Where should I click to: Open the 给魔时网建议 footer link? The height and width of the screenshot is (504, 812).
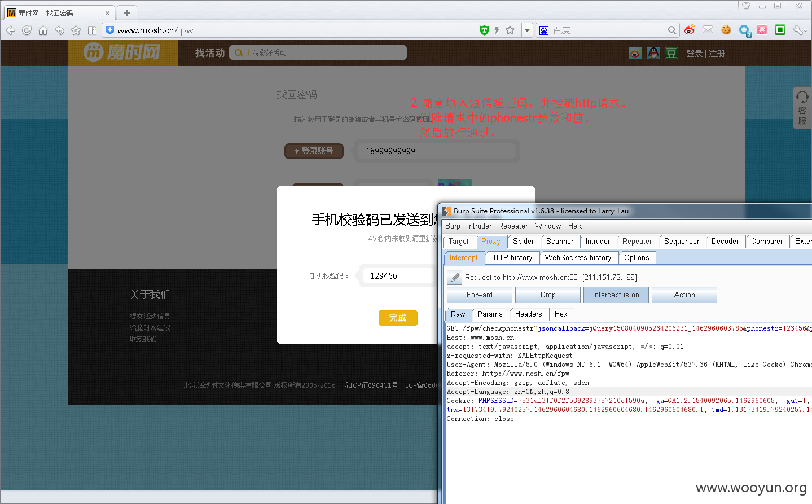pyautogui.click(x=150, y=328)
